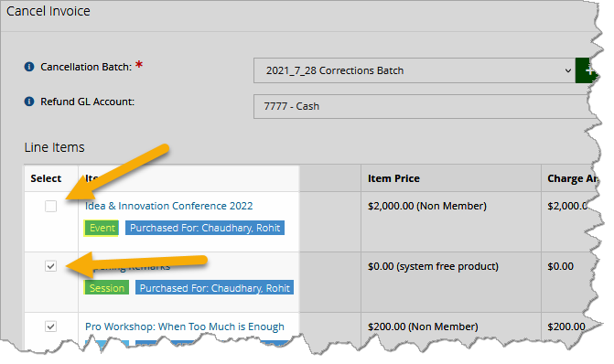
Task: Click the Item Price column header
Action: (393, 178)
